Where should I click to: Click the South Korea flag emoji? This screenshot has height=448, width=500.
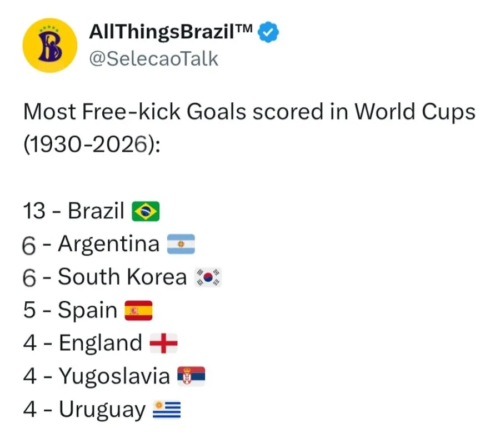point(208,277)
